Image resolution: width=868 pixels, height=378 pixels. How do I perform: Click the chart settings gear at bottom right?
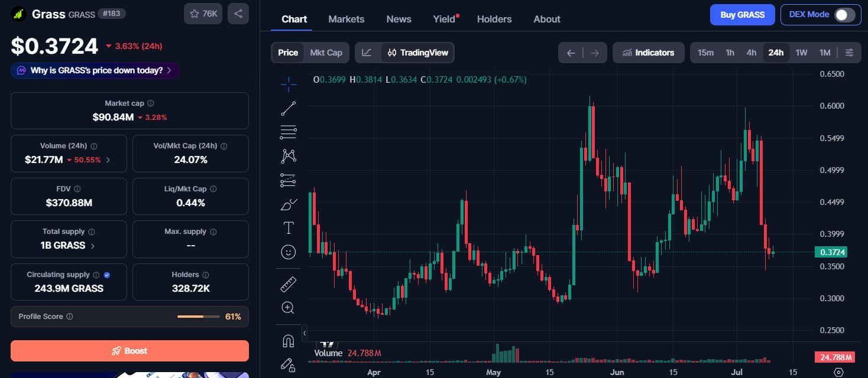point(838,372)
